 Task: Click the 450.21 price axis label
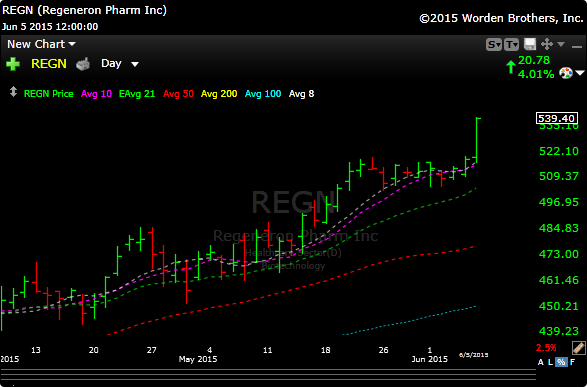point(559,306)
